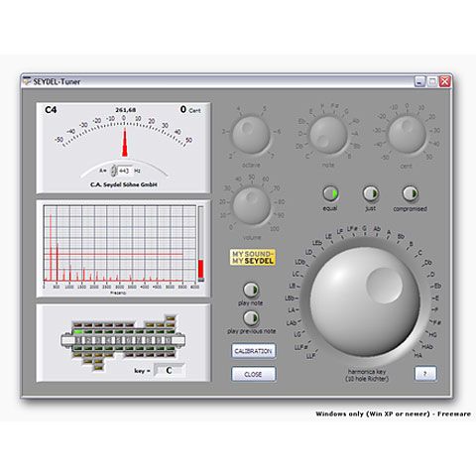The image size is (476, 476).
Task: Select HAb on the harmonica key dial
Action: 427,347
